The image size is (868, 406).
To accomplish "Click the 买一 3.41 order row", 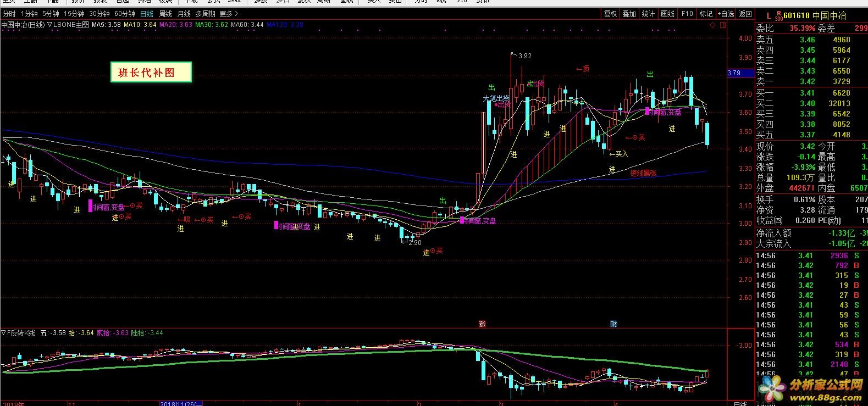I will coord(811,93).
